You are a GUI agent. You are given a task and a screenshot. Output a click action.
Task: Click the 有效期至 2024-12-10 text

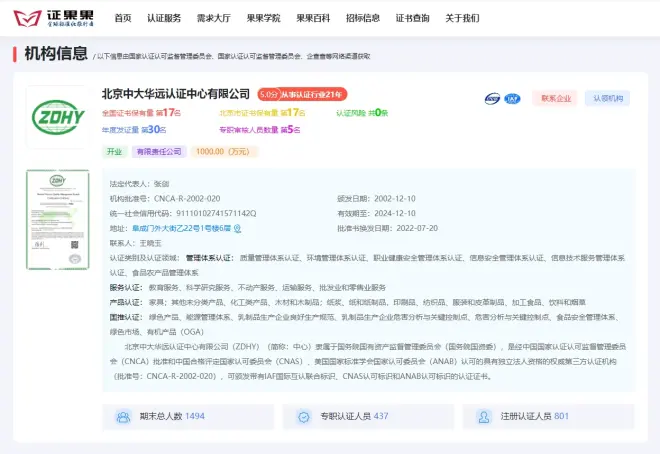(x=376, y=213)
